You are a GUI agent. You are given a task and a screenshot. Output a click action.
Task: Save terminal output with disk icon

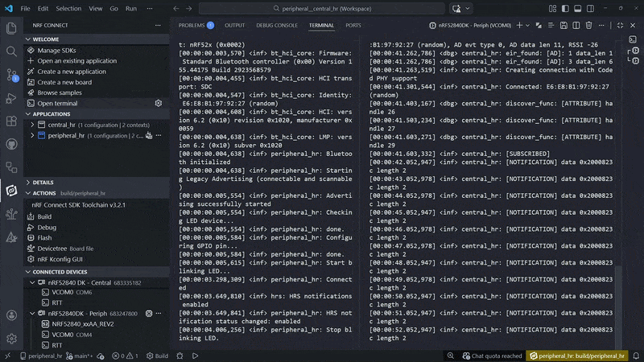click(x=563, y=26)
